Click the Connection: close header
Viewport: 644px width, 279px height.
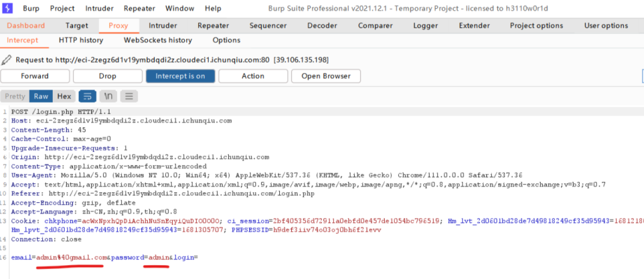pyautogui.click(x=47, y=239)
